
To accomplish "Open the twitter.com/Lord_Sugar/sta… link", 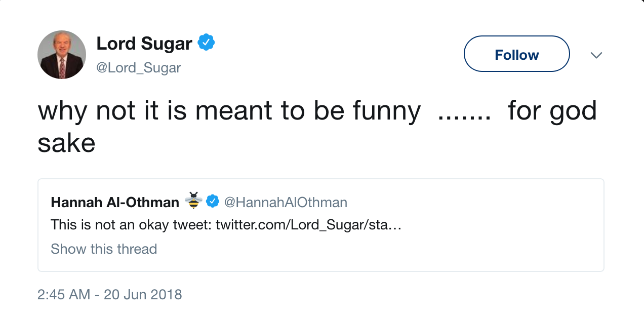I will [308, 225].
